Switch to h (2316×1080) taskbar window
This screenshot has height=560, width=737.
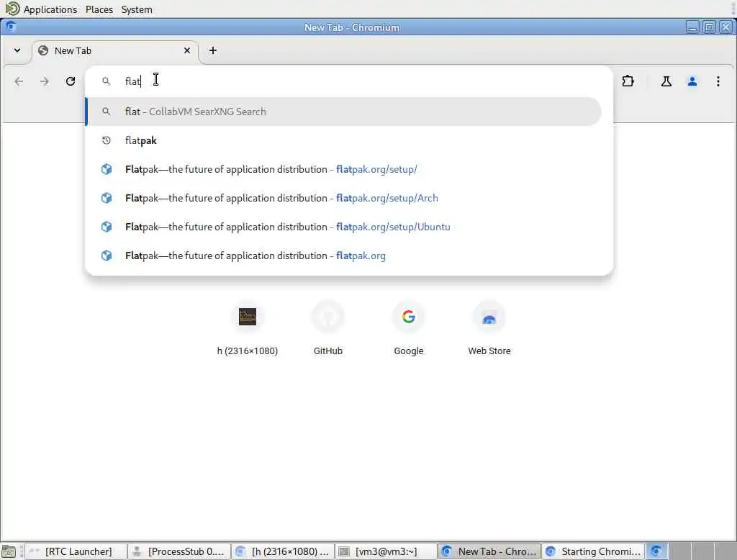[x=283, y=551]
